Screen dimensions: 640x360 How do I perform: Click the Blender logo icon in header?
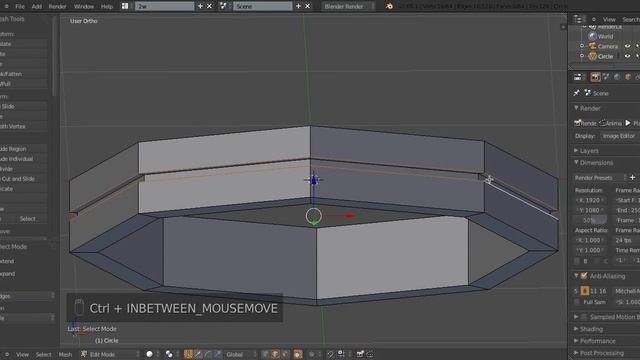389,6
